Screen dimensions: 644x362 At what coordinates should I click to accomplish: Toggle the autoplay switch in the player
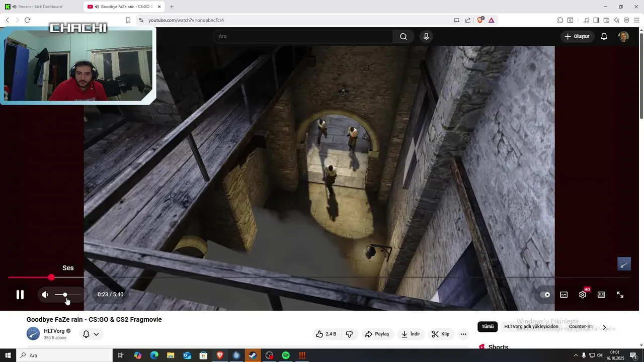(545, 295)
